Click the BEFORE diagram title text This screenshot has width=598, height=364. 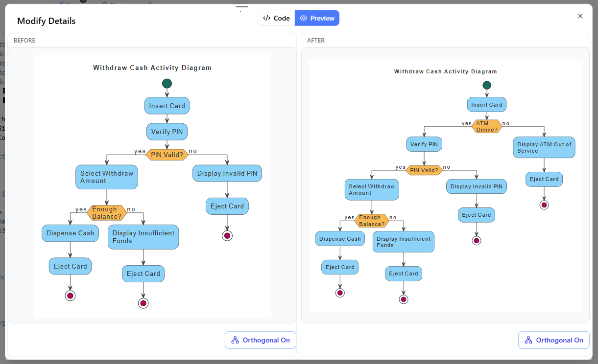click(x=152, y=68)
